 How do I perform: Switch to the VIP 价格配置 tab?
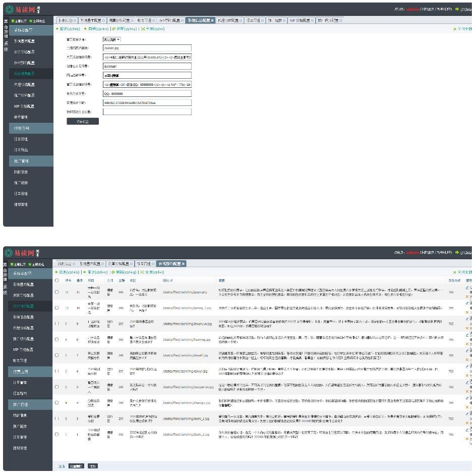pos(300,20)
